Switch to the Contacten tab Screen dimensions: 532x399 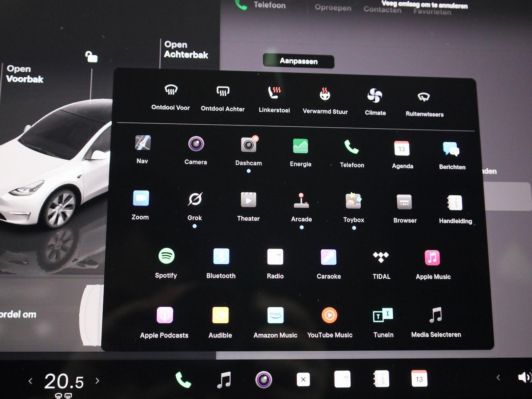coord(382,9)
